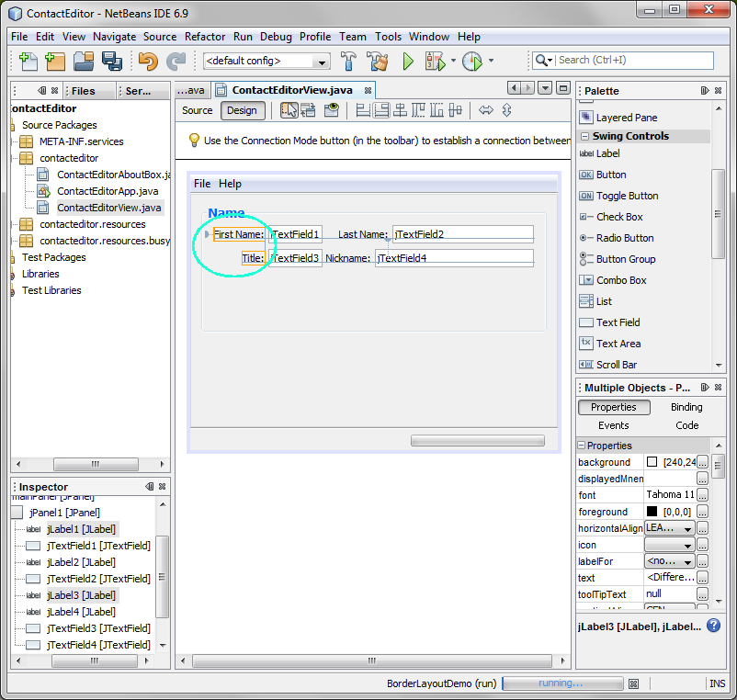The image size is (737, 700).
Task: Edit the font property with ellipsis button
Action: pyautogui.click(x=702, y=495)
